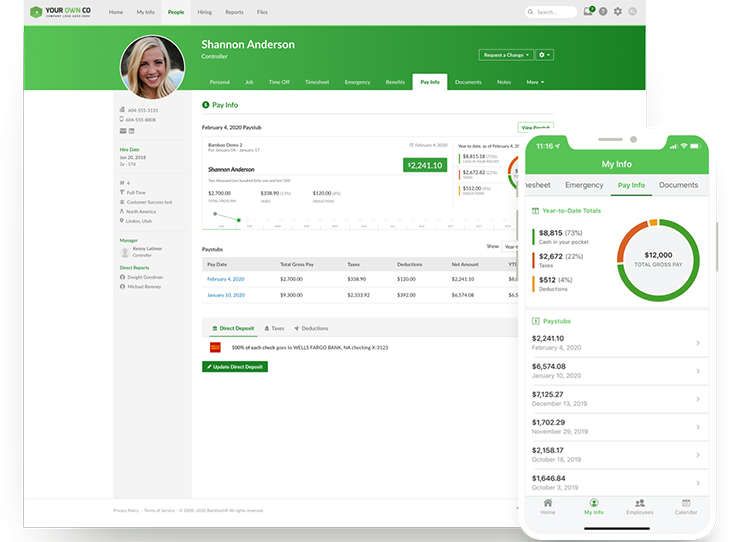Open the help question mark icon

click(603, 11)
